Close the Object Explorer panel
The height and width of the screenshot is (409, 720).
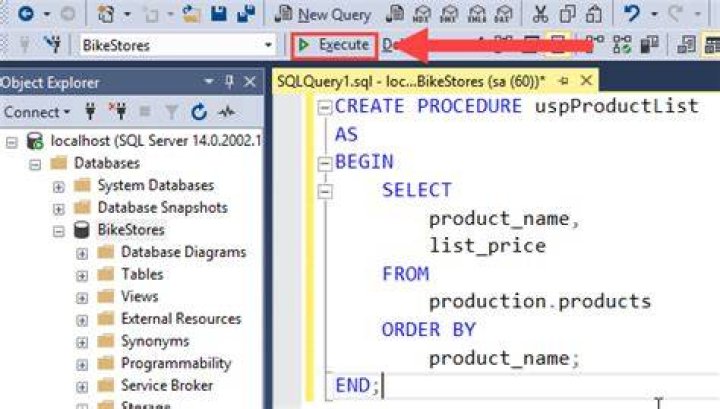[250, 82]
